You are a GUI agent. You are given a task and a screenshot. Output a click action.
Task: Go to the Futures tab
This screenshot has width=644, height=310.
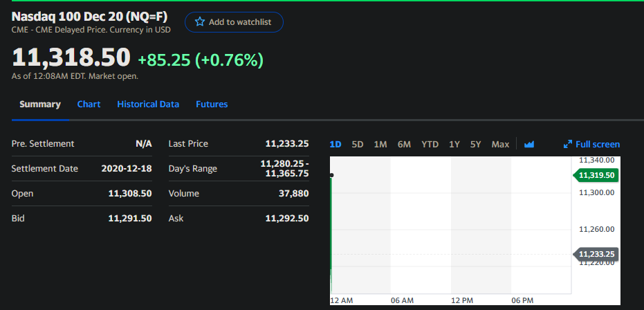tap(212, 104)
